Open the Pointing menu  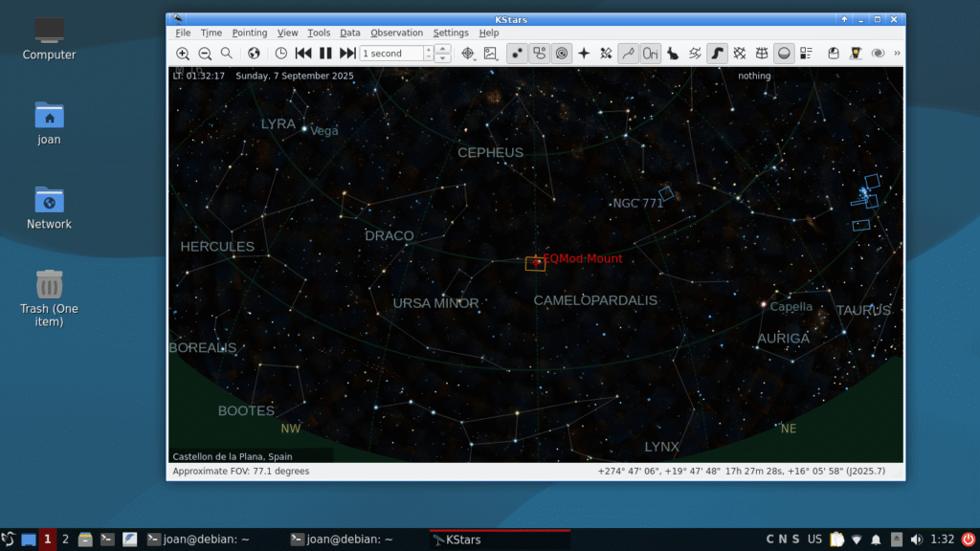pyautogui.click(x=250, y=33)
